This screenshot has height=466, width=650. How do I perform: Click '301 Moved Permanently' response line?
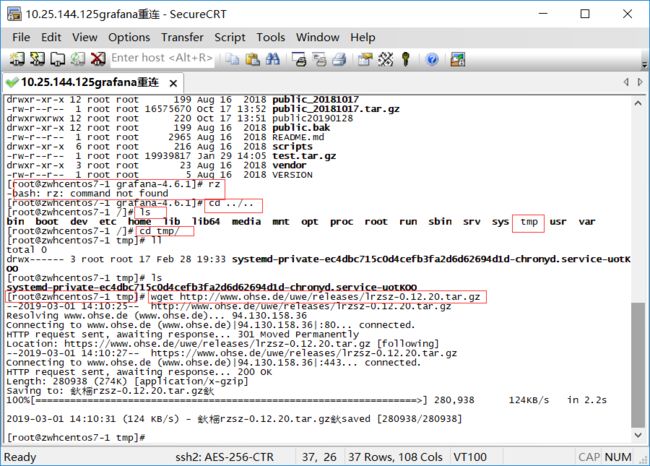point(298,334)
